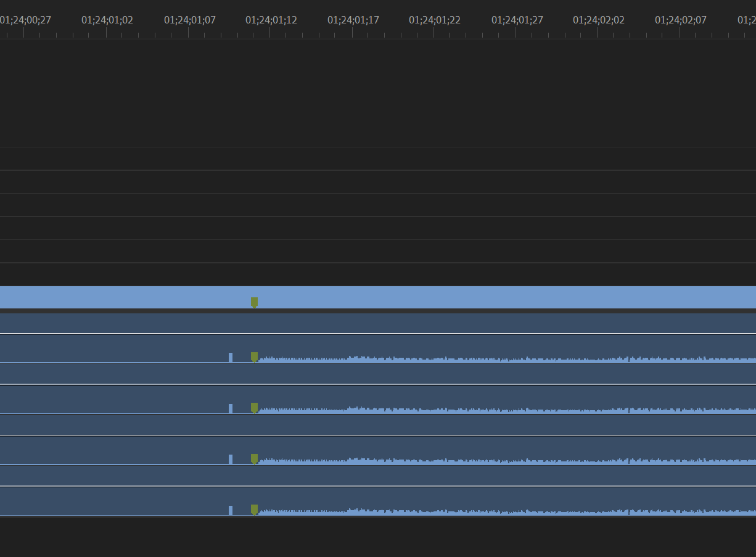Click the timecode label 01;24;01;12

click(x=271, y=20)
